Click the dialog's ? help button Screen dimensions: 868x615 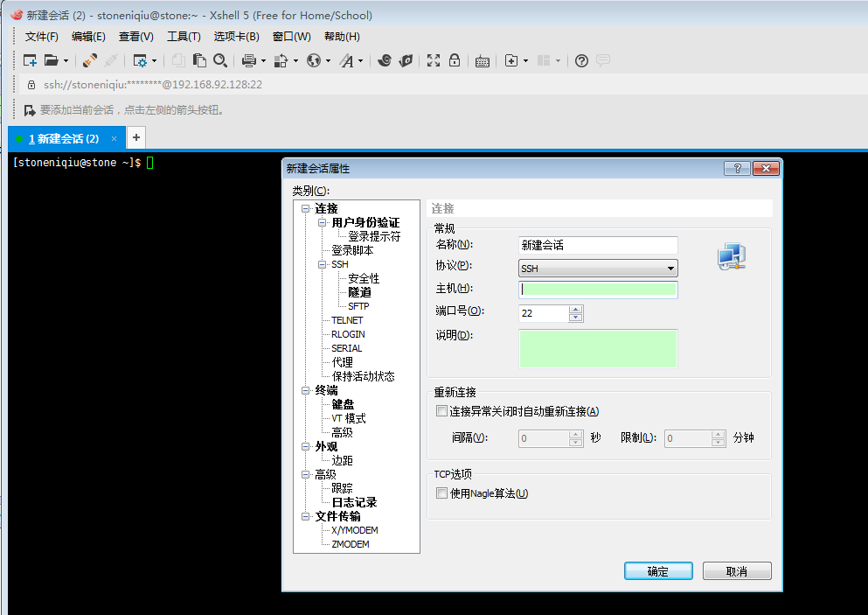tap(737, 169)
